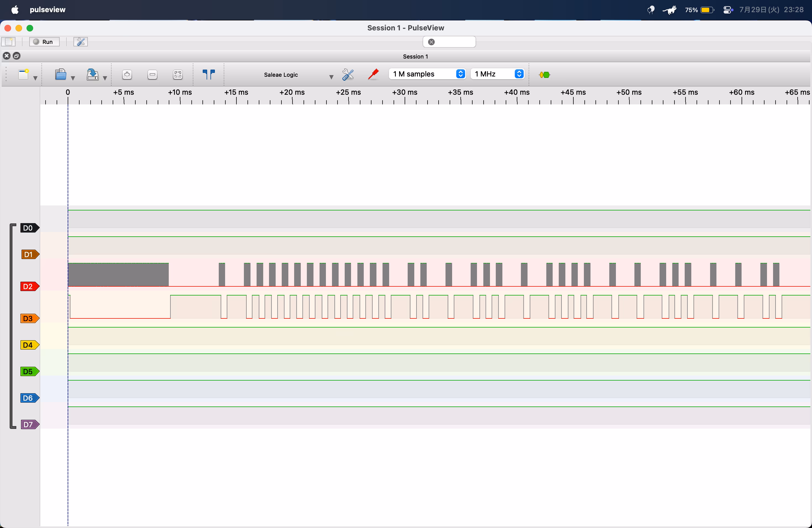The width and height of the screenshot is (812, 528).
Task: Zoom to fit the capture
Action: pyautogui.click(x=178, y=75)
